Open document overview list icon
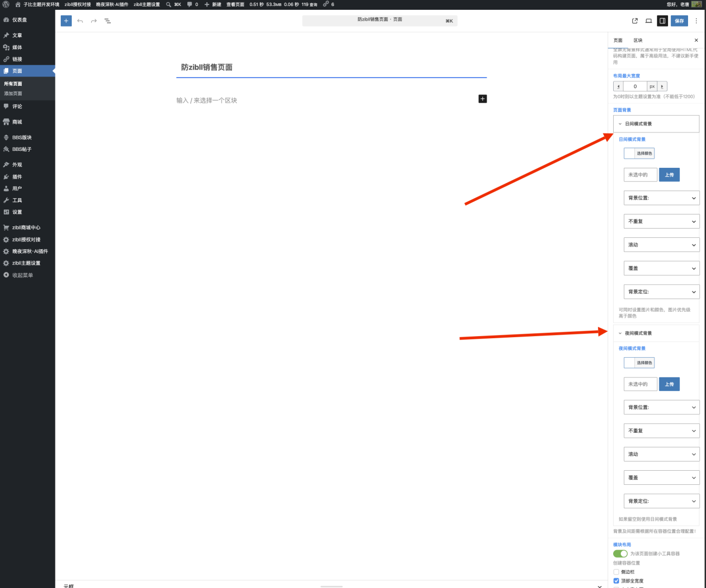 point(108,21)
